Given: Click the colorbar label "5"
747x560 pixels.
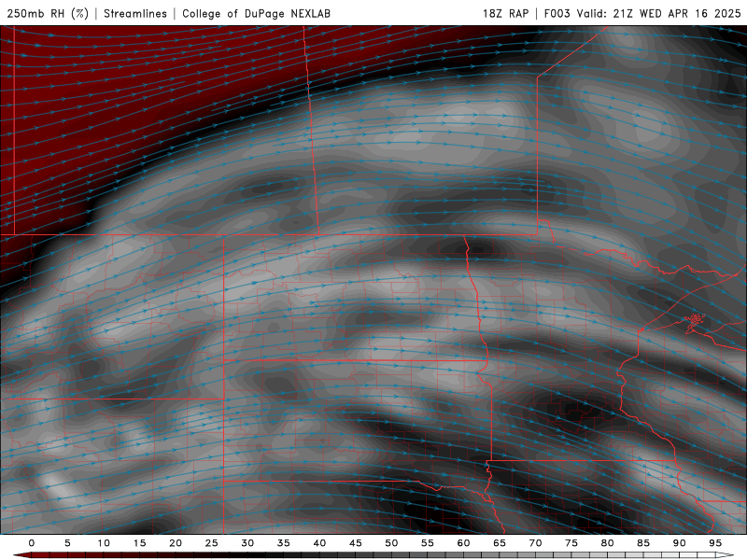Looking at the screenshot, I should [67, 543].
